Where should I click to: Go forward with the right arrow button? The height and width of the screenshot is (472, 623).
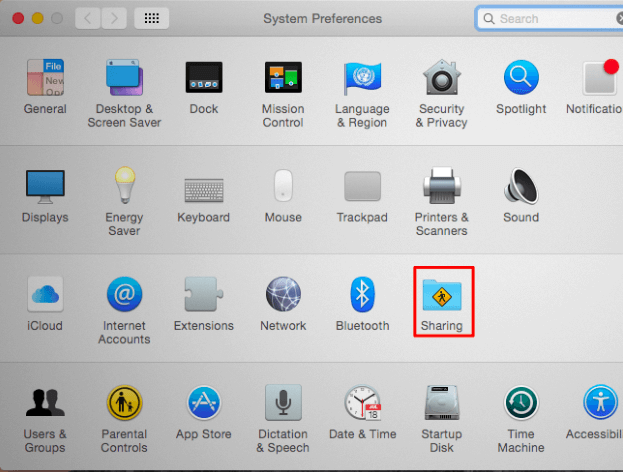click(114, 18)
